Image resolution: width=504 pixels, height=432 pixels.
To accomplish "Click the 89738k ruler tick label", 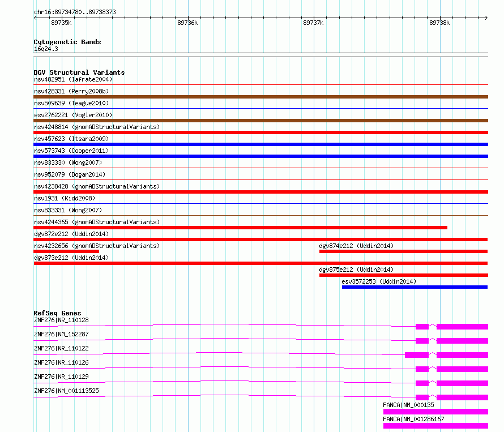I will pyautogui.click(x=439, y=23).
